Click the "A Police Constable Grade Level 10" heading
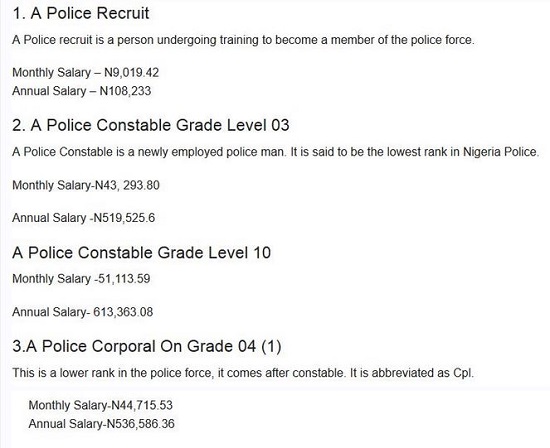Screen dimensions: 550x448 tap(141, 253)
